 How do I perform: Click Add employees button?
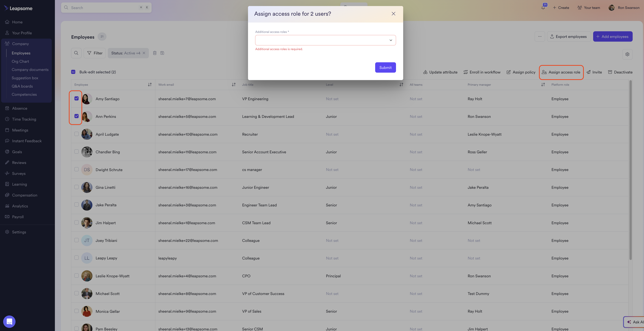613,36
